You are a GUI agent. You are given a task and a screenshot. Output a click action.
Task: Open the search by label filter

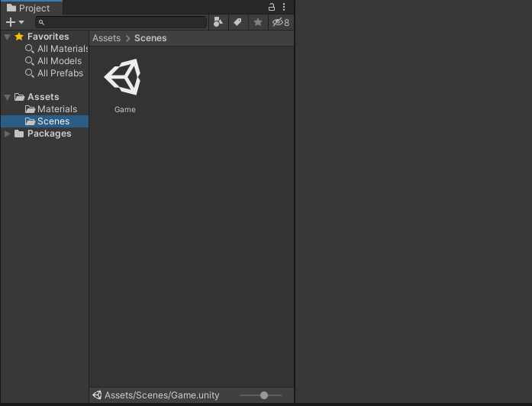(x=238, y=22)
